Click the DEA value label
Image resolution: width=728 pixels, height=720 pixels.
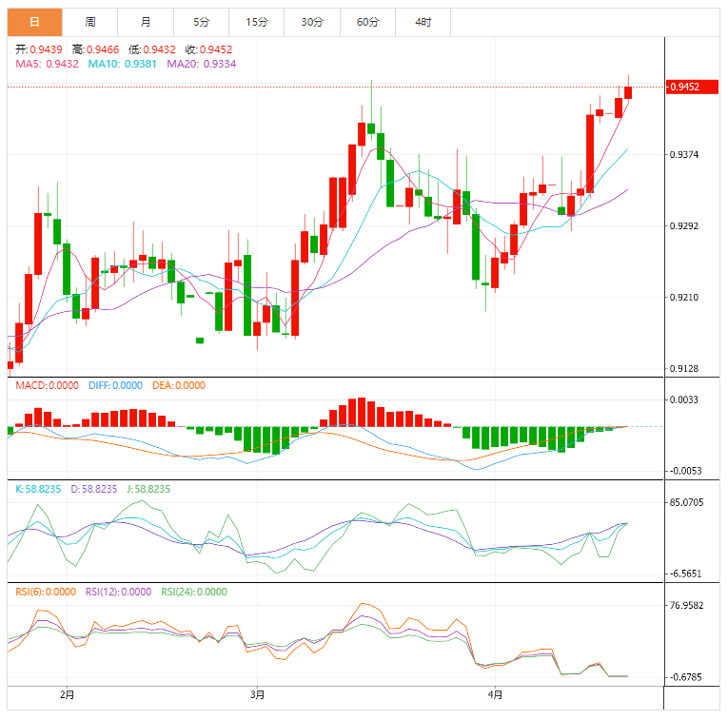click(178, 385)
